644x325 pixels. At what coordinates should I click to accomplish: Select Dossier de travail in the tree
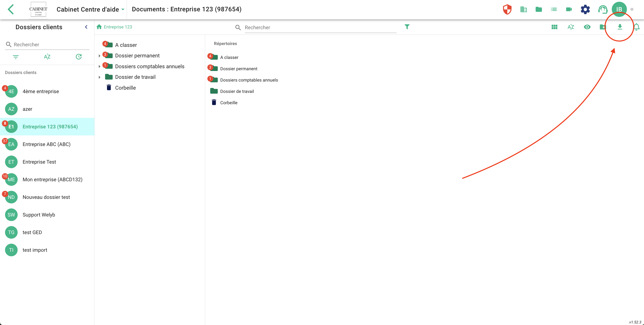coord(135,77)
